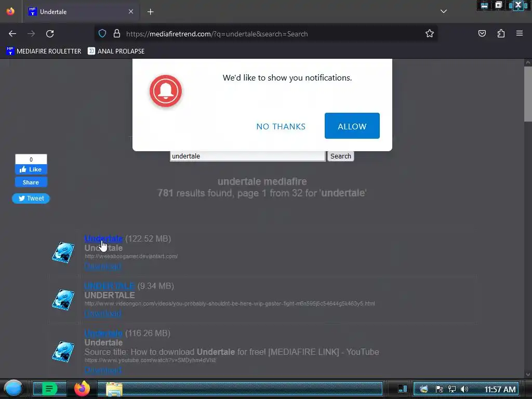
Task: Click the disk icon for 116.26 MB result
Action: (63, 352)
